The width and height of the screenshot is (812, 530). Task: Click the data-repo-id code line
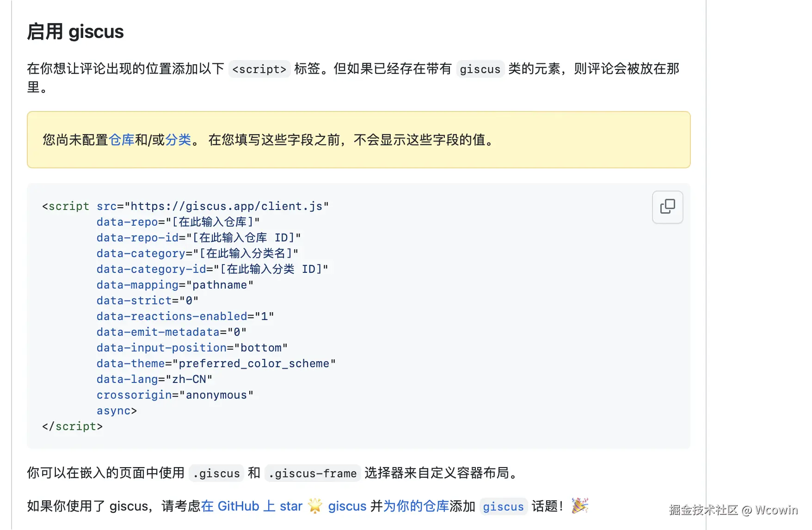point(199,238)
